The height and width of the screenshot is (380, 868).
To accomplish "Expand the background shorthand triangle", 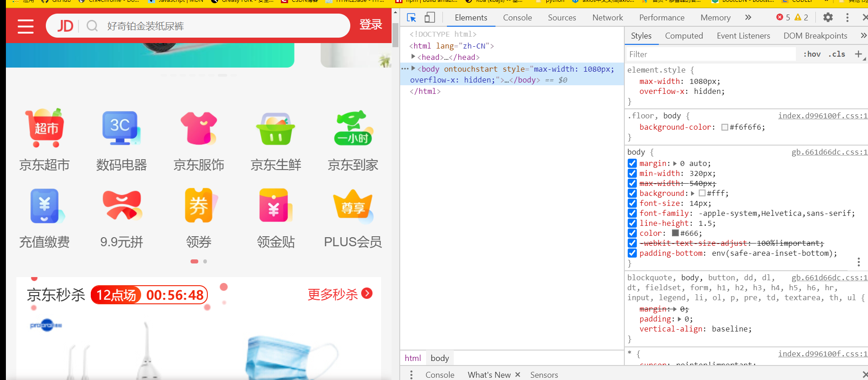I will point(693,193).
